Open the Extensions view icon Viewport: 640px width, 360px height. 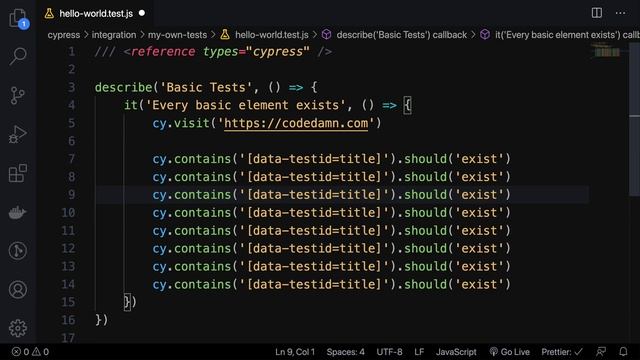click(x=18, y=173)
